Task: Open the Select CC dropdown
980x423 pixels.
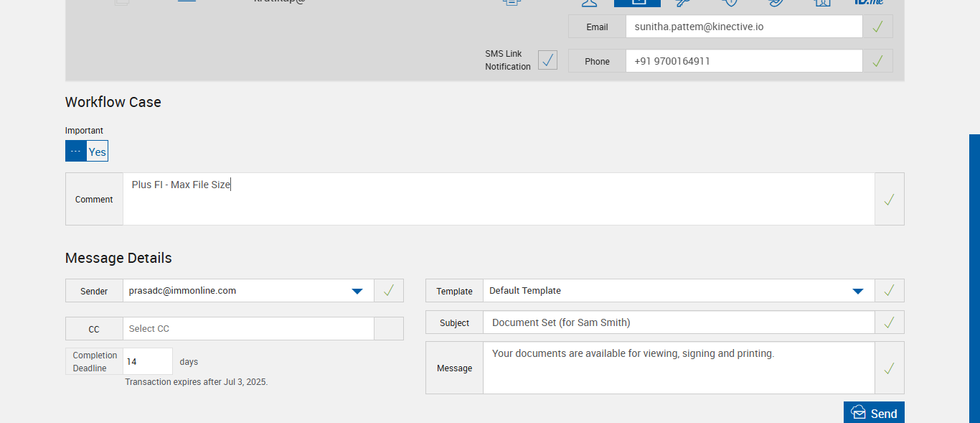Action: [x=248, y=329]
